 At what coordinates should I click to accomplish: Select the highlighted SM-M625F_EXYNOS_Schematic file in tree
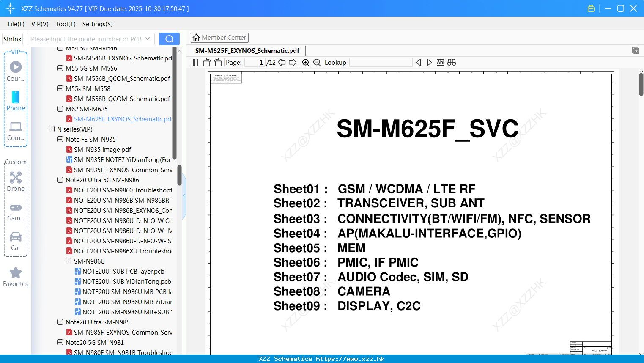pos(119,119)
